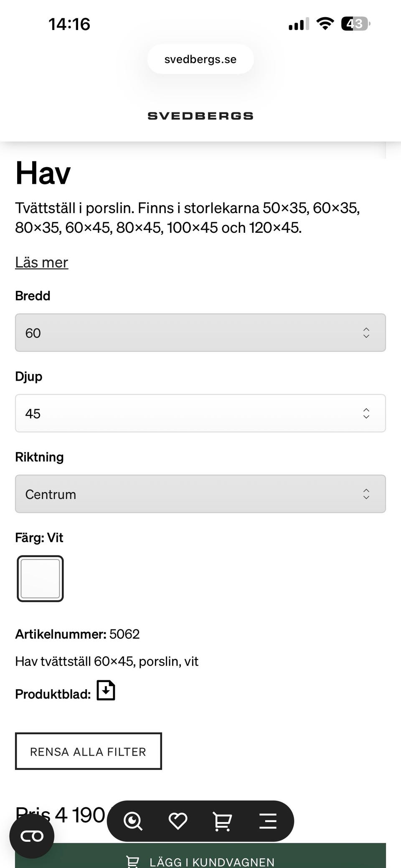
Task: Open the shopping cart icon in floating bar
Action: point(222,821)
